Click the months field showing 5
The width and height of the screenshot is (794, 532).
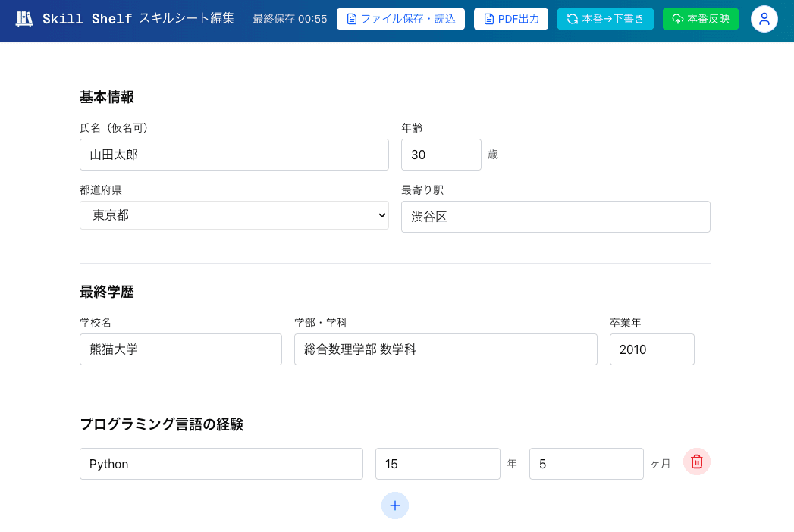pos(586,464)
